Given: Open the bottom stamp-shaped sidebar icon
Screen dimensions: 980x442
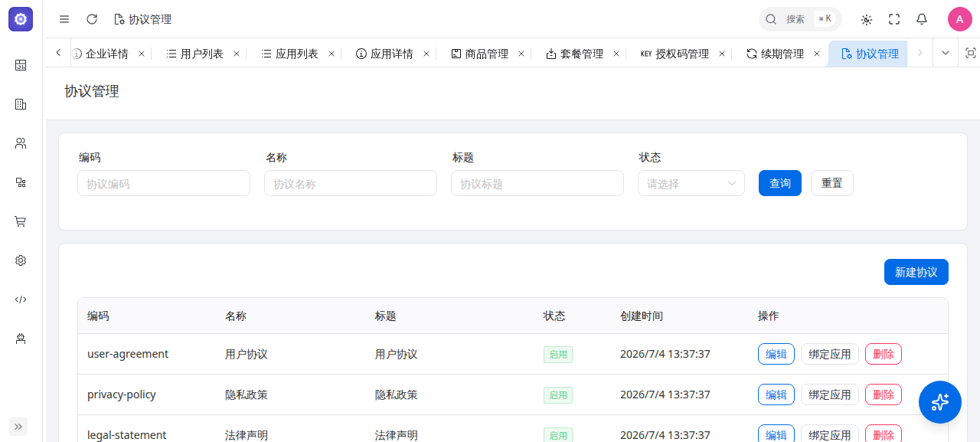Looking at the screenshot, I should click(21, 339).
